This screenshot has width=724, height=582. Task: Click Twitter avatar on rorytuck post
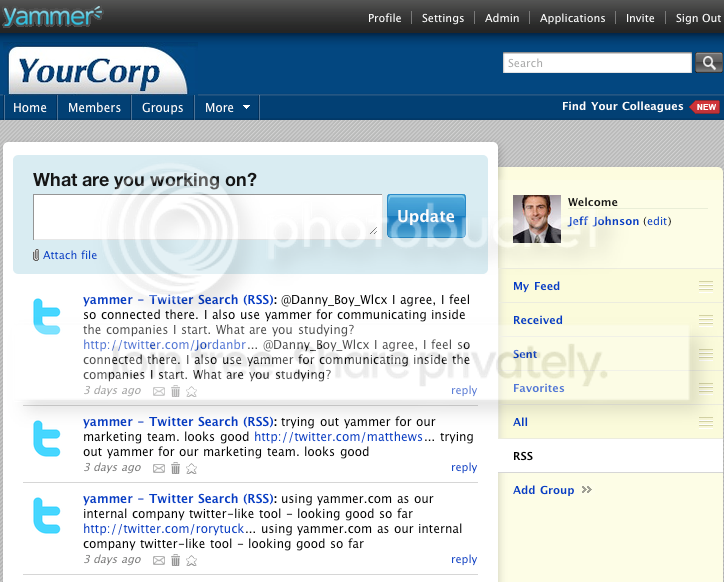[47, 515]
